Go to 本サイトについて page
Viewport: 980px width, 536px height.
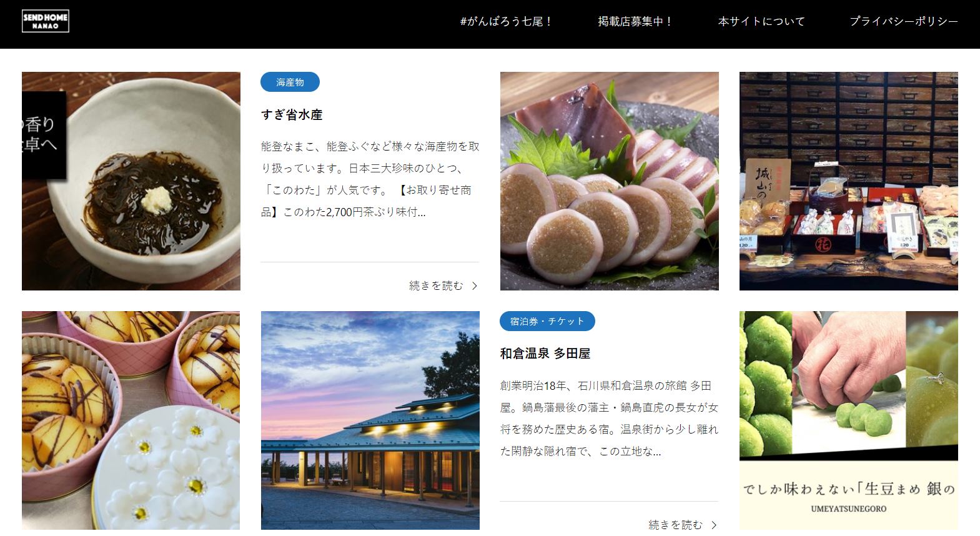[x=761, y=21]
